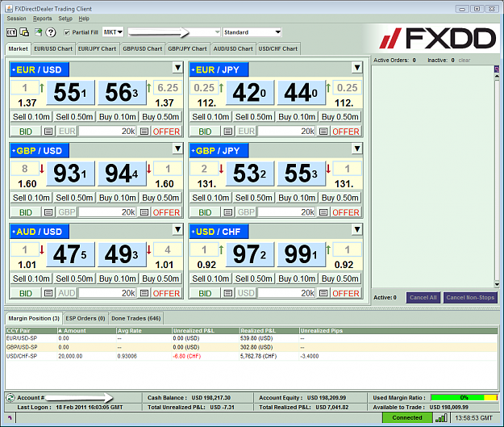The width and height of the screenshot is (504, 427).
Task: Switch to the GBP/JPY Chart tab
Action: pyautogui.click(x=187, y=49)
